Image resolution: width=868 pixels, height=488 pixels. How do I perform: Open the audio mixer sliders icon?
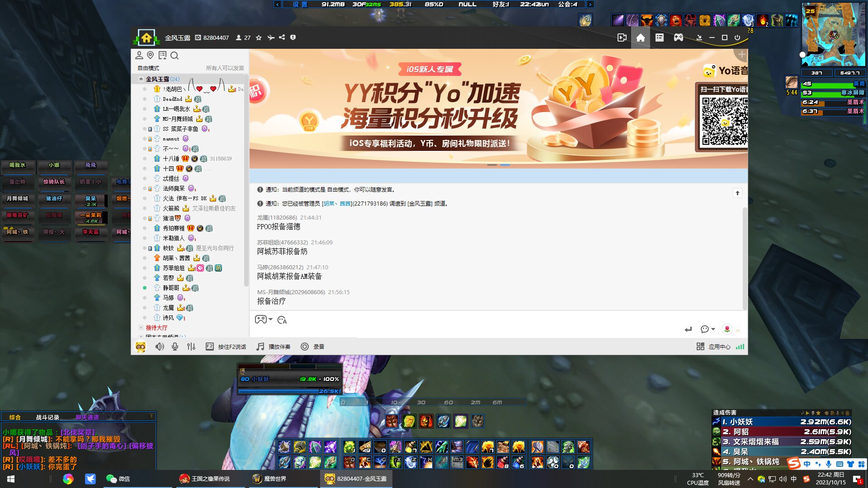192,347
